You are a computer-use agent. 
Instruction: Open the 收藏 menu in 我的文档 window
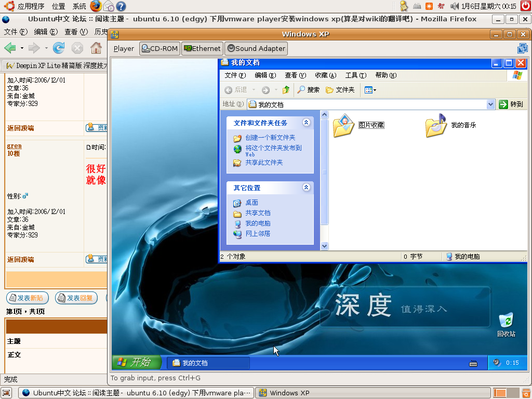pos(326,75)
